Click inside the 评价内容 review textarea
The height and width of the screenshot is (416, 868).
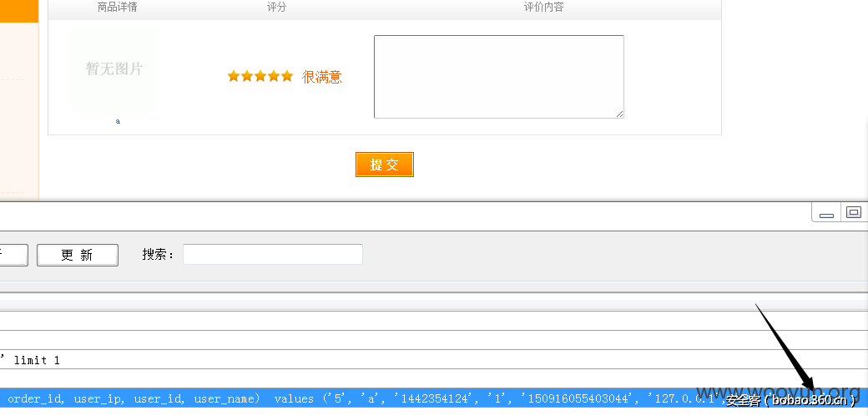pos(498,76)
